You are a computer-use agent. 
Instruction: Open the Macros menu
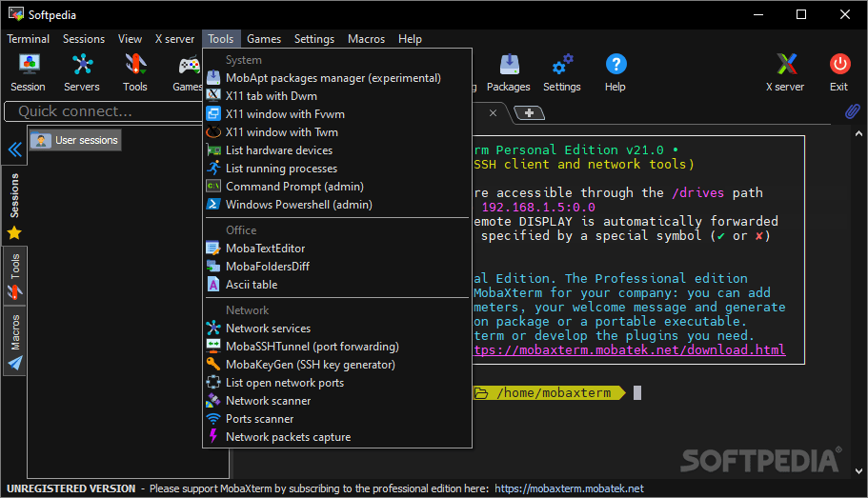(366, 39)
